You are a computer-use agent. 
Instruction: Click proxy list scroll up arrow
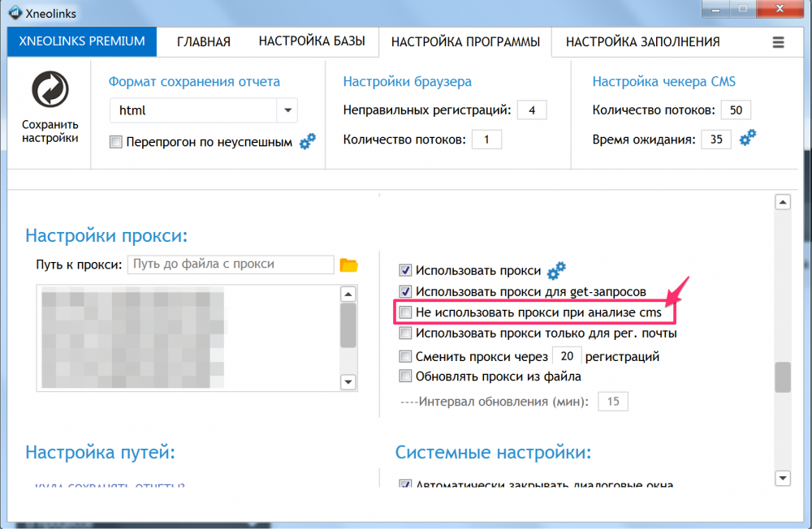[348, 294]
